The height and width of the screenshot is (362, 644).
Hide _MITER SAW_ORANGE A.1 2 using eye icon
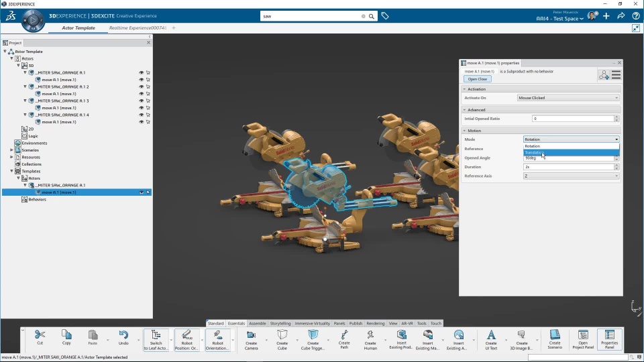coord(141,86)
